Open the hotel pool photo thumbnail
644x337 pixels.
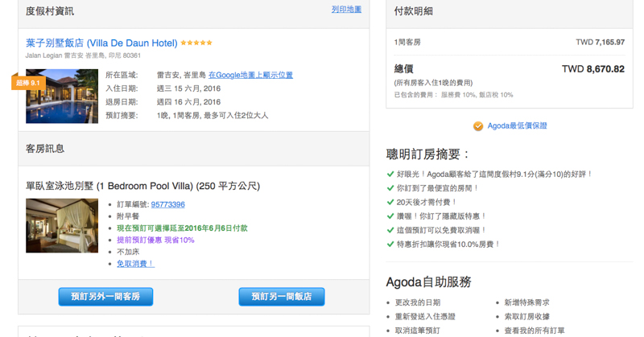click(x=62, y=96)
